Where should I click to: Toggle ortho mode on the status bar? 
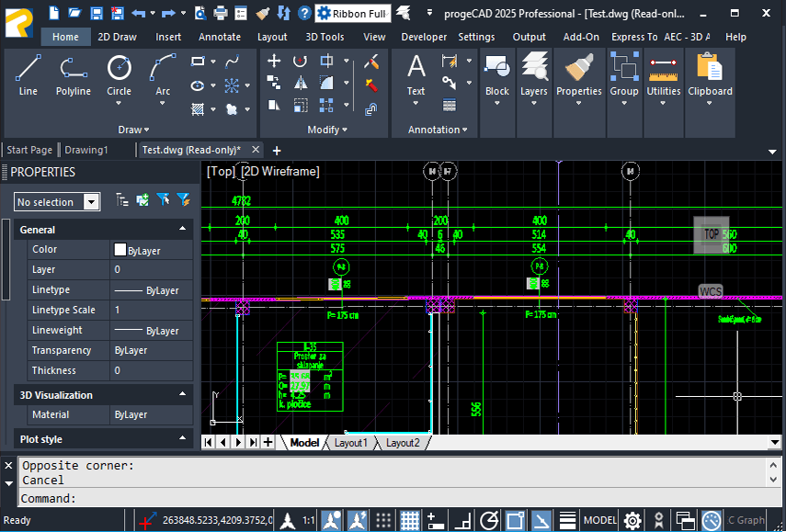pos(461,520)
